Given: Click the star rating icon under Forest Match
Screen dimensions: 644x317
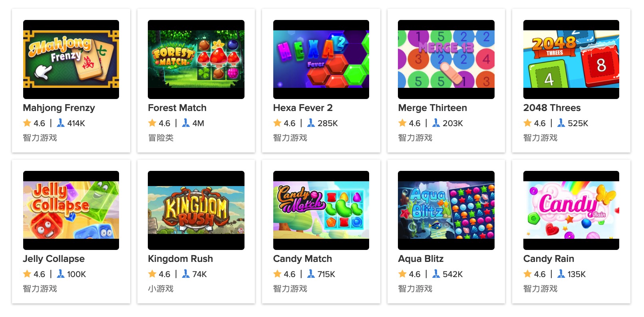Looking at the screenshot, I should (x=152, y=123).
